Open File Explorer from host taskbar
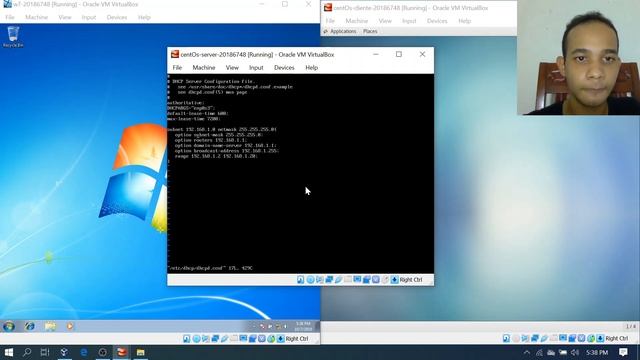 (140, 352)
